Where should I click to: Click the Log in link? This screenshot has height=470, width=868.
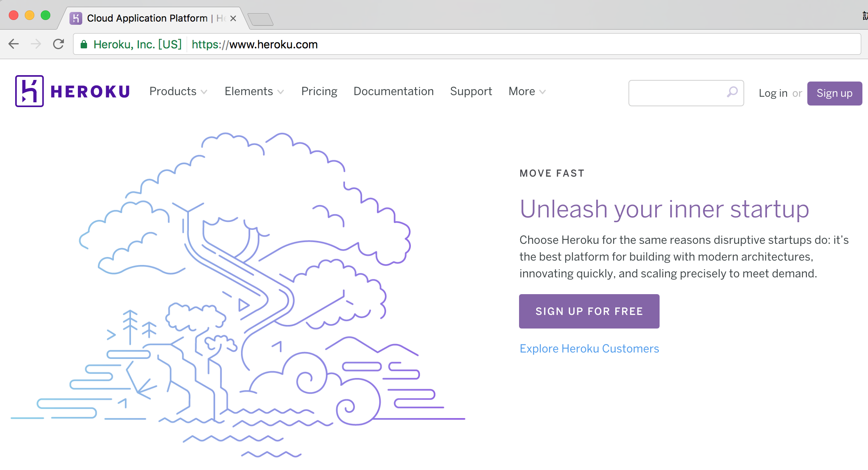(x=773, y=93)
